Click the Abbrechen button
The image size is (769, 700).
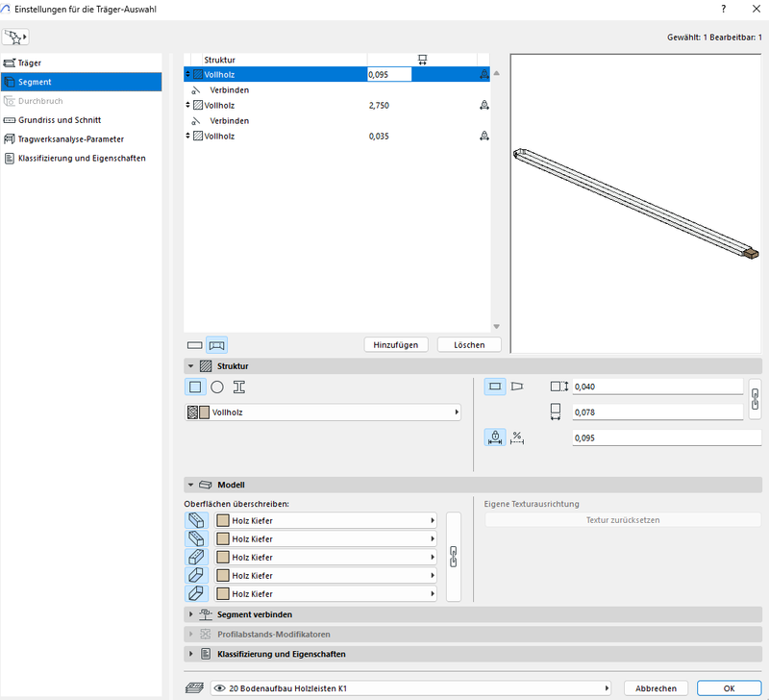656,687
